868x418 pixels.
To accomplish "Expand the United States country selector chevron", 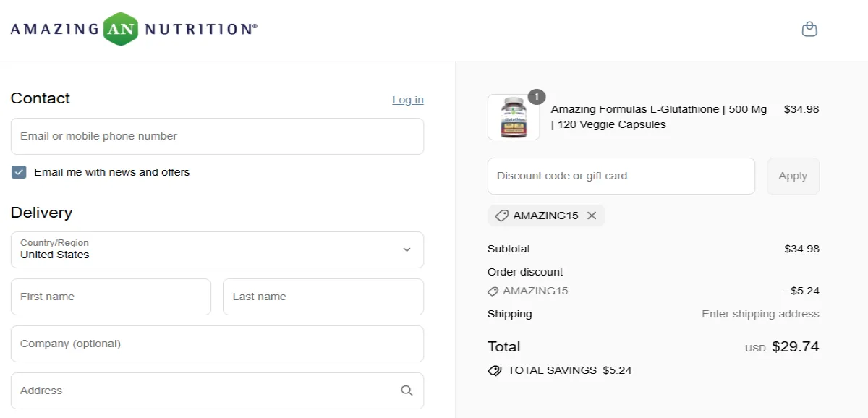I will point(407,249).
